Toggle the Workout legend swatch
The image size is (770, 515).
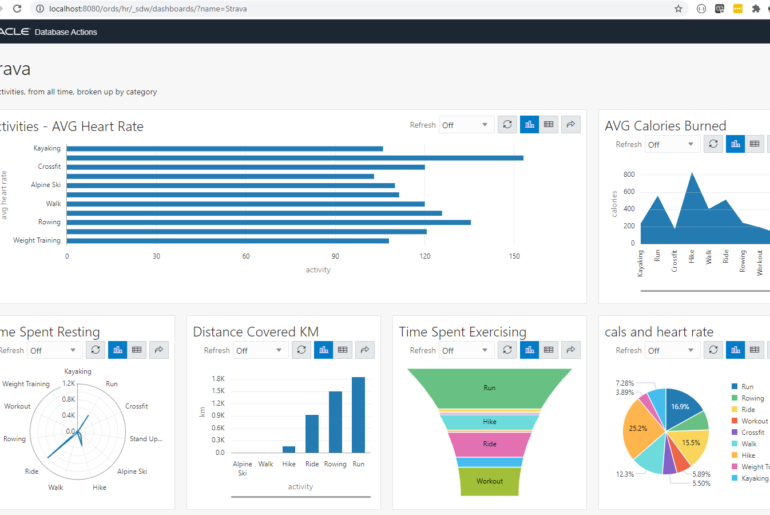tap(735, 421)
